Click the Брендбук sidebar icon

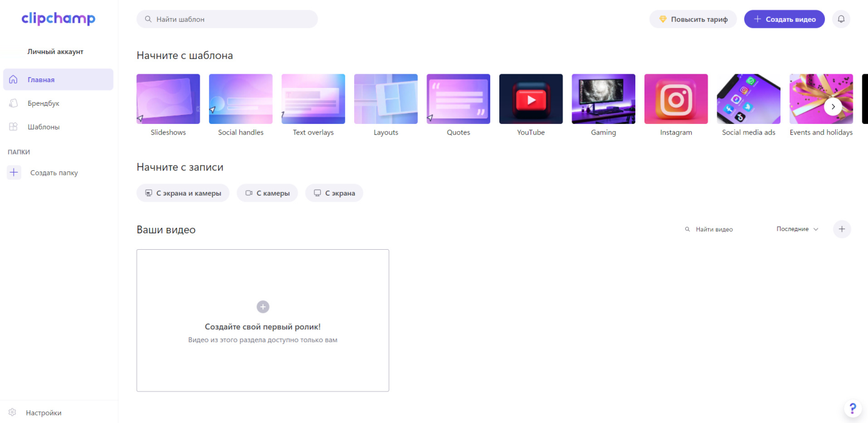[x=13, y=103]
